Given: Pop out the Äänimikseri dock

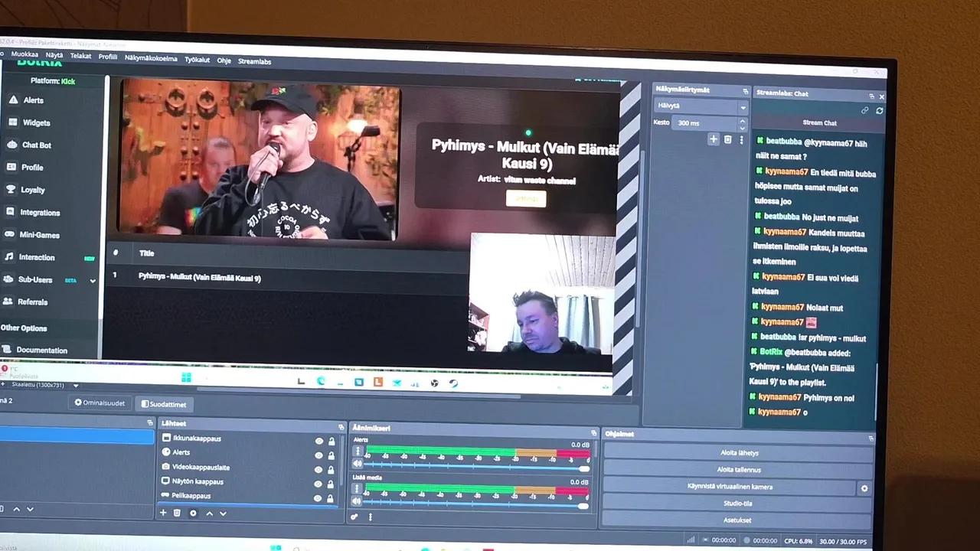Looking at the screenshot, I should pos(593,433).
